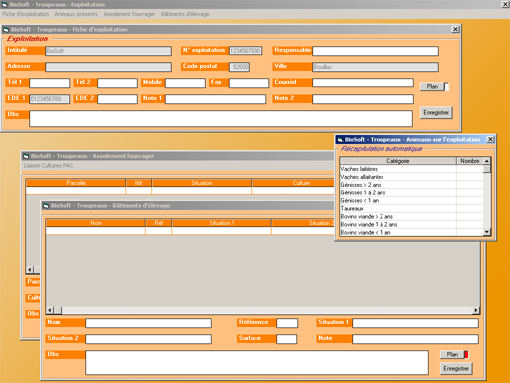Open the Animaux présents menu

(76, 14)
